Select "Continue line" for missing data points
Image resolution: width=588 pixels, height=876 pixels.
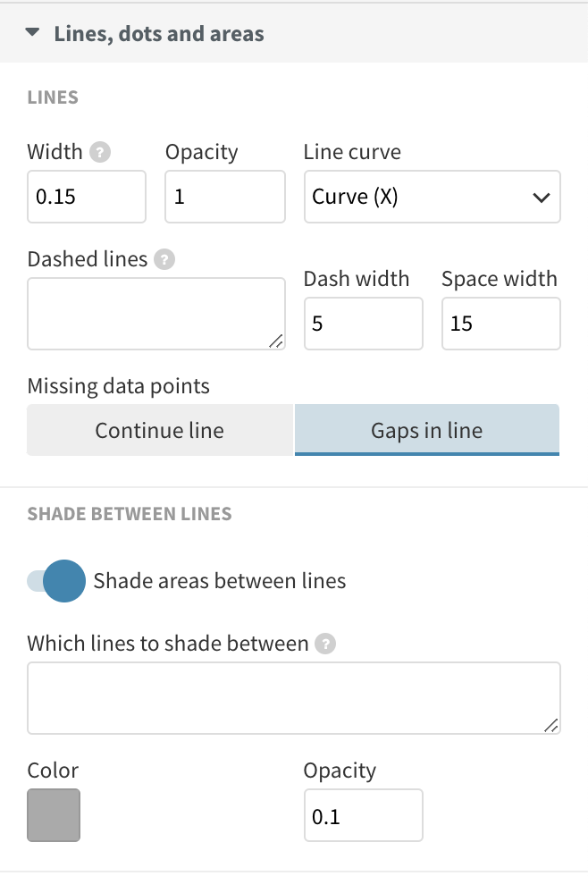pyautogui.click(x=159, y=431)
